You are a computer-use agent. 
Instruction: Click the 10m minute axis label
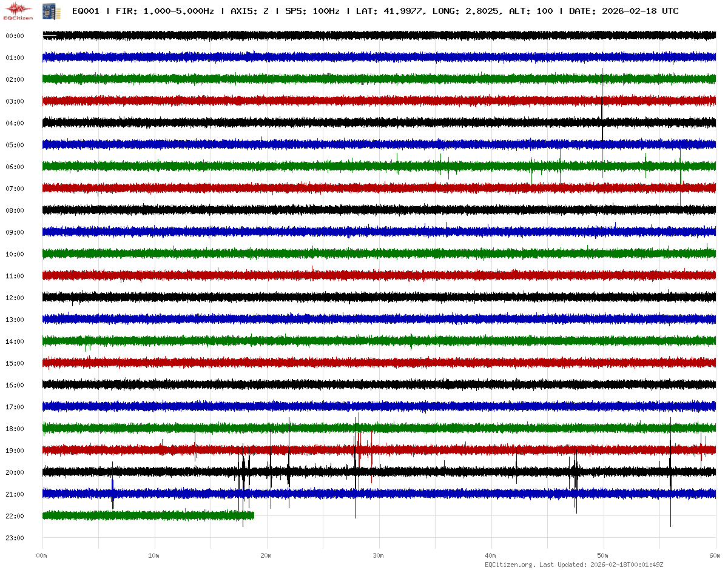point(154,555)
